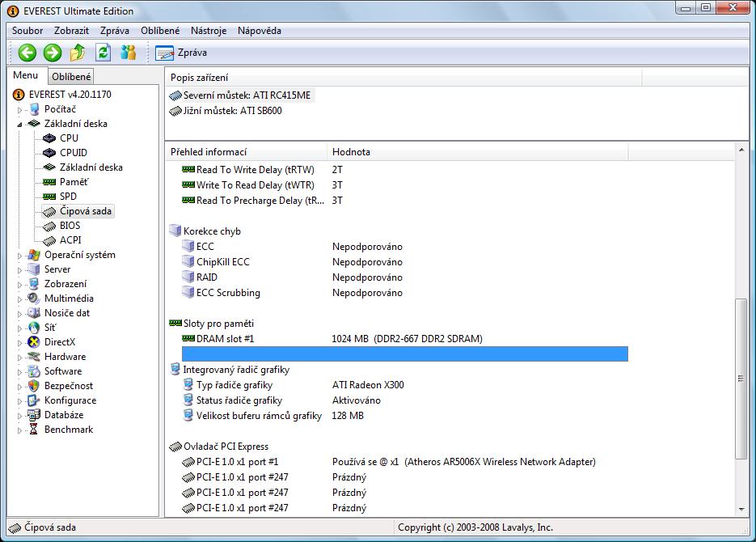
Task: Click the Popis zařízení column header
Action: click(x=403, y=78)
